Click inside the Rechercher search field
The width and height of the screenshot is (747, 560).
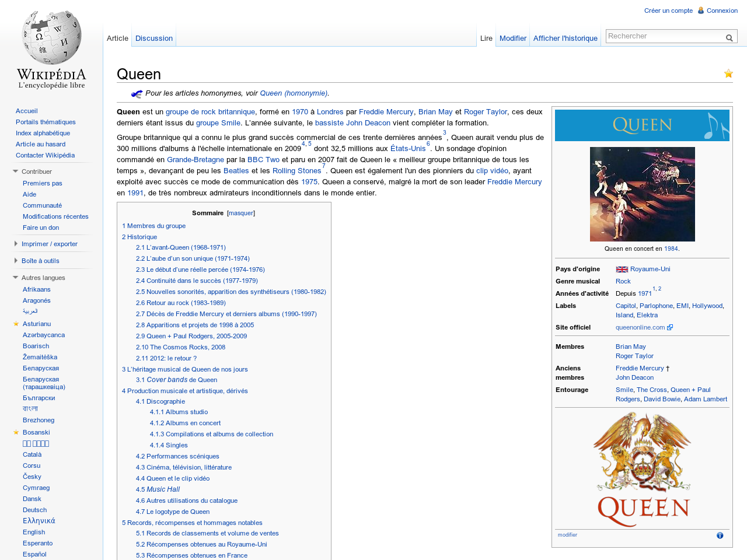pyautogui.click(x=659, y=35)
